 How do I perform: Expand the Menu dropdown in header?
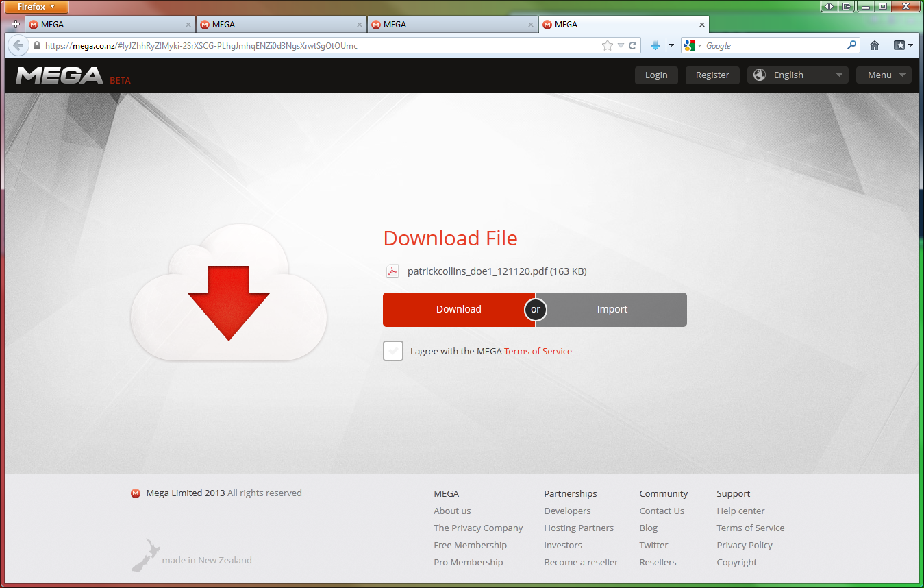884,75
